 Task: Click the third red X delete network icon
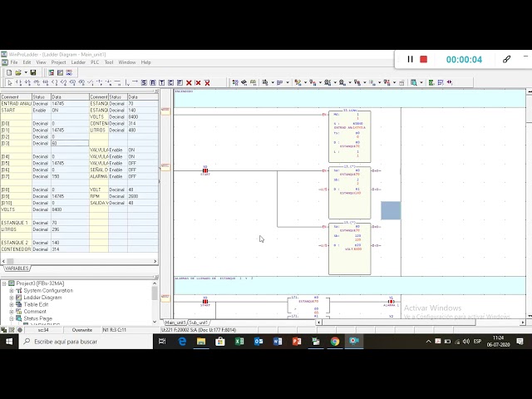pos(207,82)
